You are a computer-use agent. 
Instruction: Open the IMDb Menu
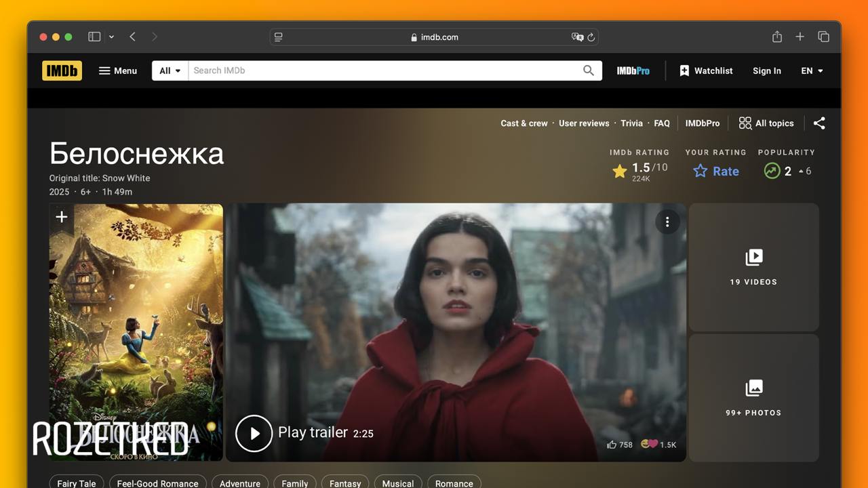(118, 70)
